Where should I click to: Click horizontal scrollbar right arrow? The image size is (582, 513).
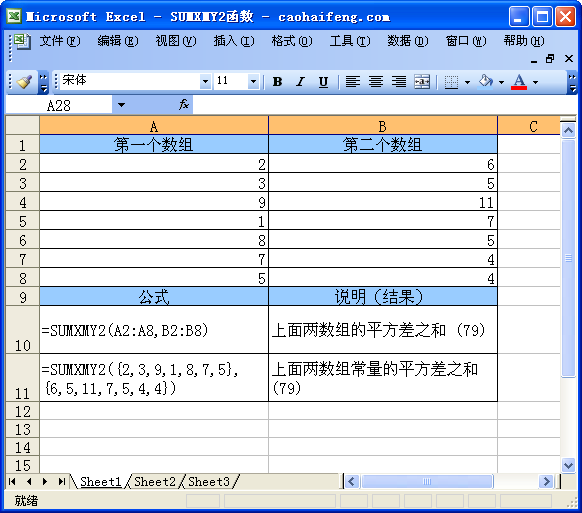[x=546, y=482]
